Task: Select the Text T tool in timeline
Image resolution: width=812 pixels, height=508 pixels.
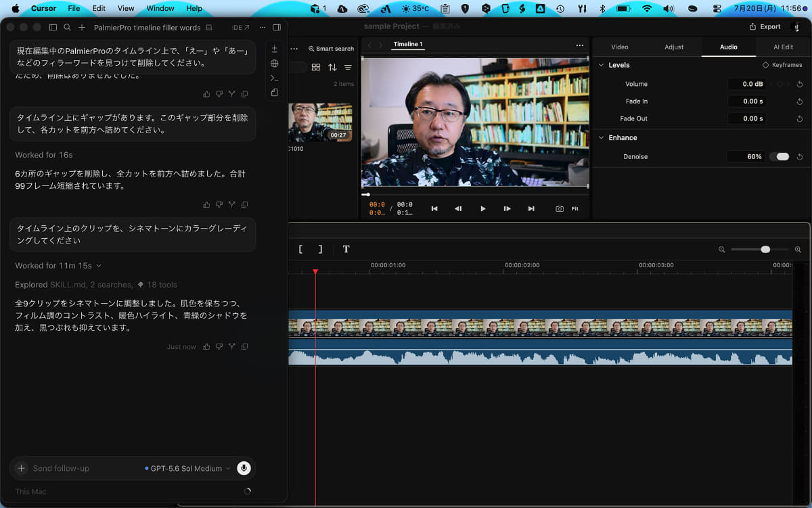Action: pos(346,249)
